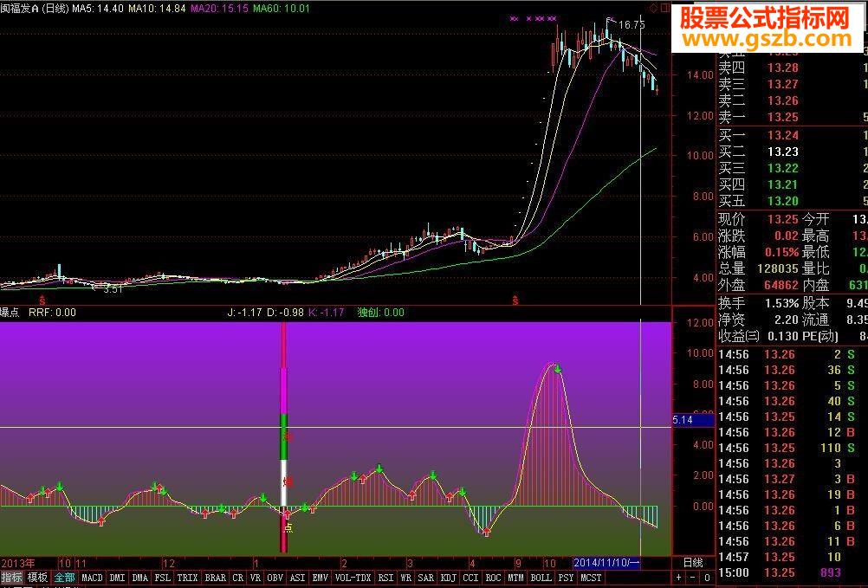868x588 pixels.
Task: Apply the PSY indicator
Action: [566, 578]
